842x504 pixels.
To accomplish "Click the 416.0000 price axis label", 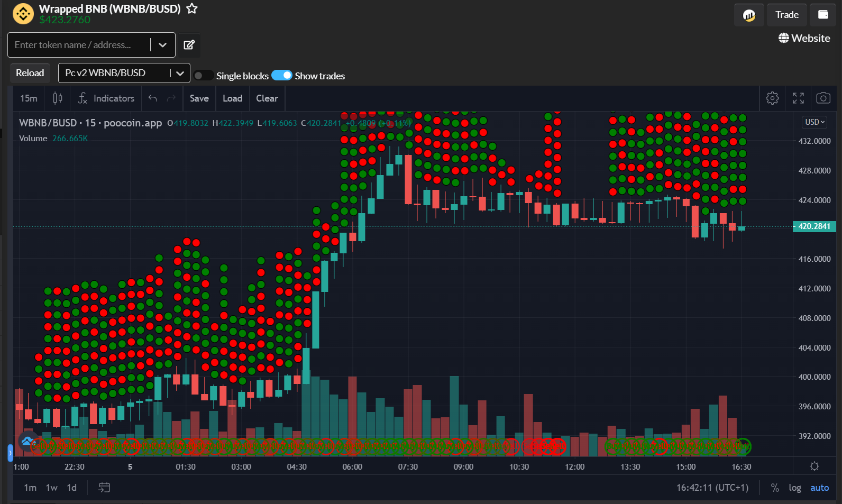I will [814, 259].
